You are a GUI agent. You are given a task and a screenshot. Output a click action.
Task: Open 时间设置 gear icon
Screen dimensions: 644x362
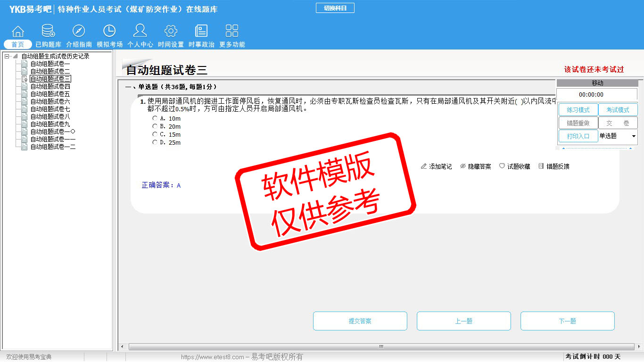click(x=171, y=32)
